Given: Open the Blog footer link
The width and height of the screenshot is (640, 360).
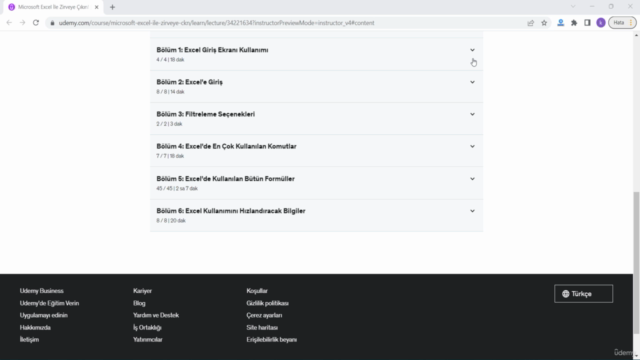Looking at the screenshot, I should [x=139, y=303].
